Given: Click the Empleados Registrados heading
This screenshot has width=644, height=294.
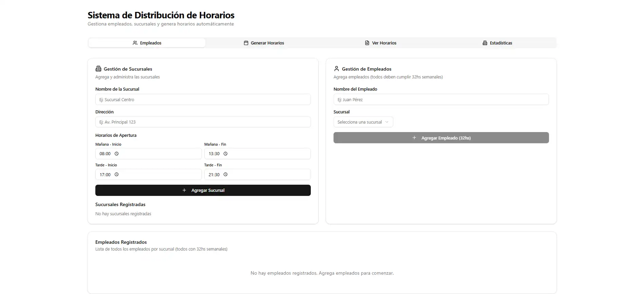Looking at the screenshot, I should (x=121, y=242).
